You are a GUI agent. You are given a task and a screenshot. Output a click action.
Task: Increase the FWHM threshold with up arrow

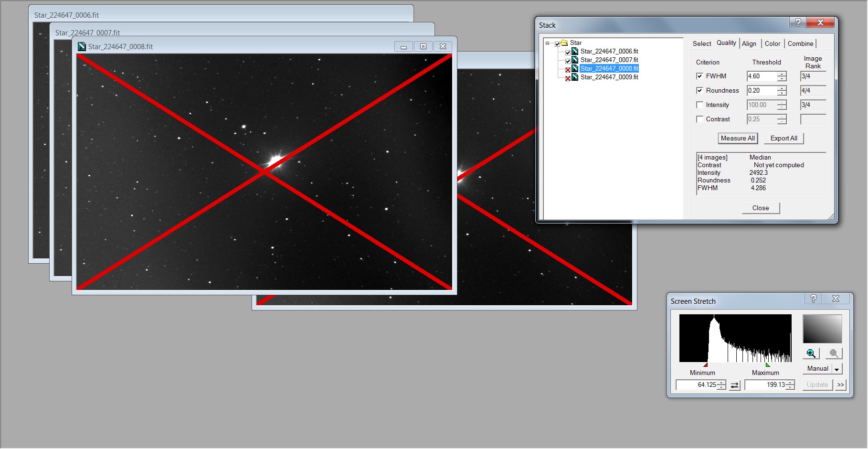(782, 74)
